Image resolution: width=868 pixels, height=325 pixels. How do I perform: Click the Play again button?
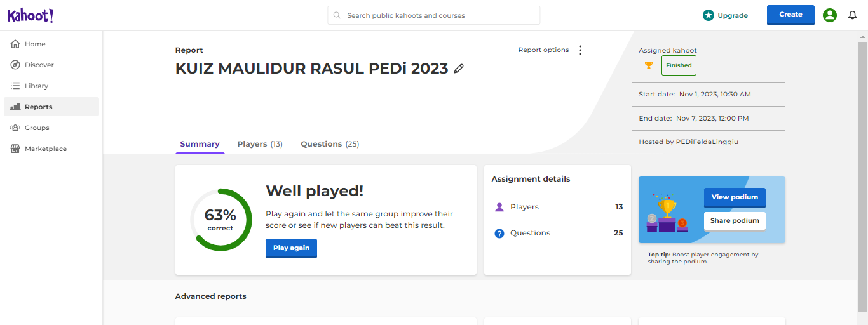pos(291,248)
